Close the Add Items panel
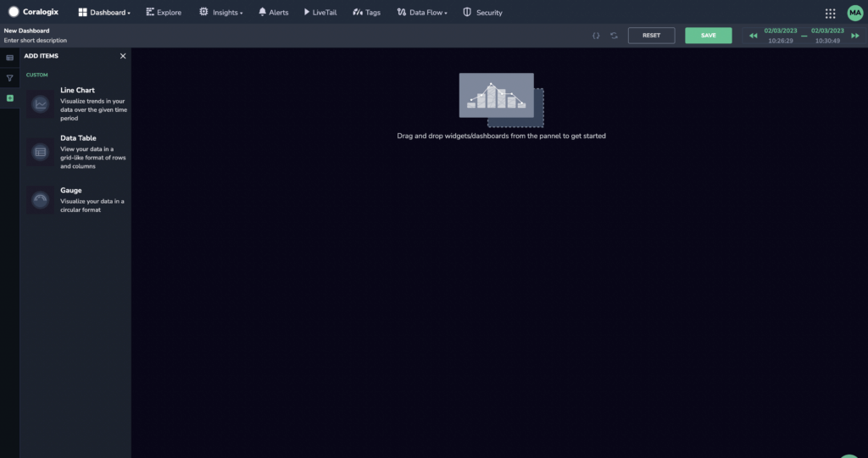 (123, 56)
